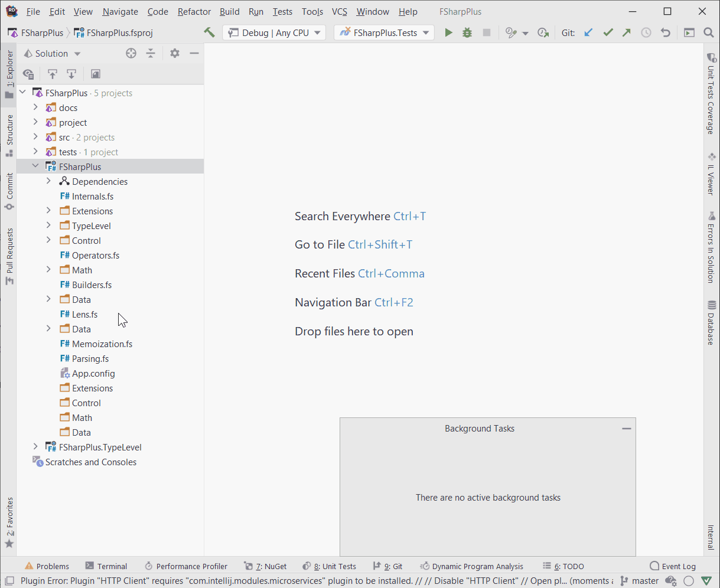Screen dimensions: 720x588
Task: Open the Commit side tool window
Action: click(9, 192)
